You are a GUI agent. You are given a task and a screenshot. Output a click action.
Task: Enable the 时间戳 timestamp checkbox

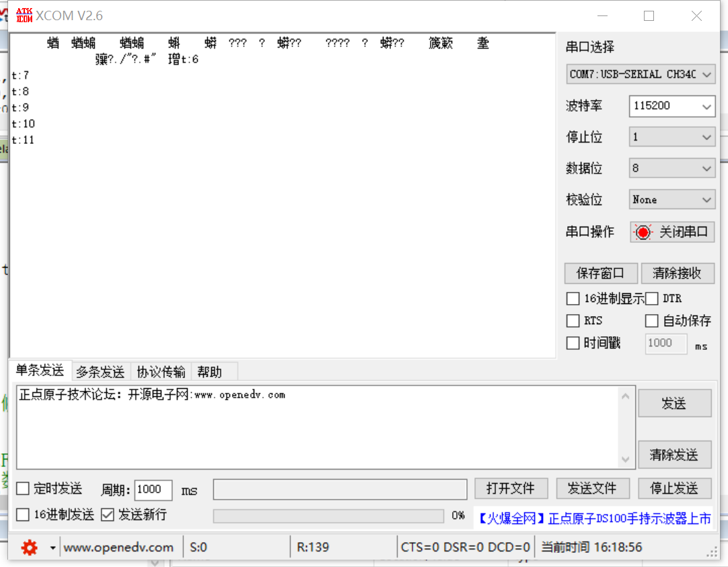point(573,343)
